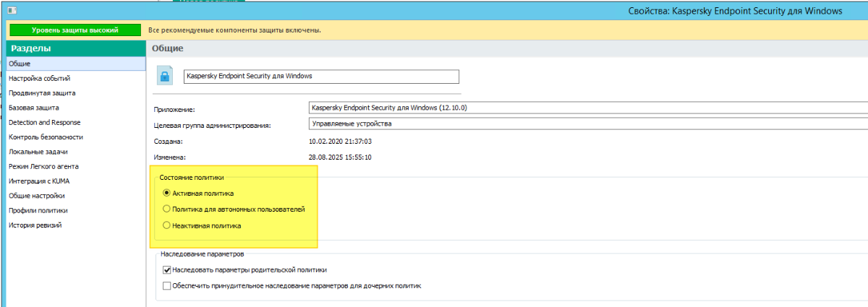868x307 pixels.
Task: Click the Уровень защиты высокий indicator
Action: coord(75,30)
